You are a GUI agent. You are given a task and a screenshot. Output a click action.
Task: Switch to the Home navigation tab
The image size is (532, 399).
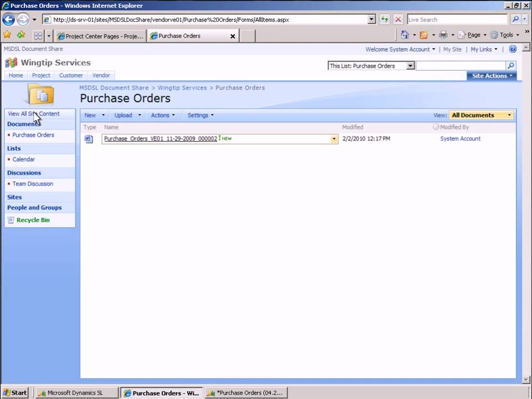coord(16,75)
